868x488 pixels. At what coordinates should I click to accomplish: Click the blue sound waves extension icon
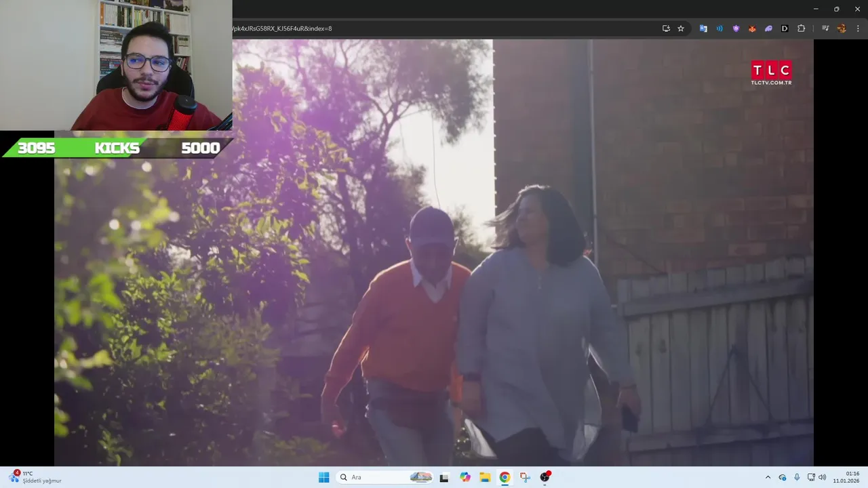click(x=719, y=28)
